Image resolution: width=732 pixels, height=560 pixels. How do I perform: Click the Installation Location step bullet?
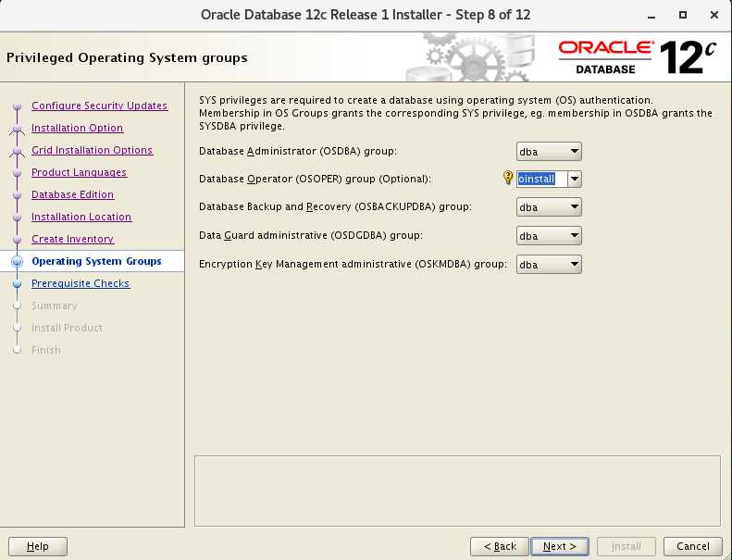[x=18, y=218]
